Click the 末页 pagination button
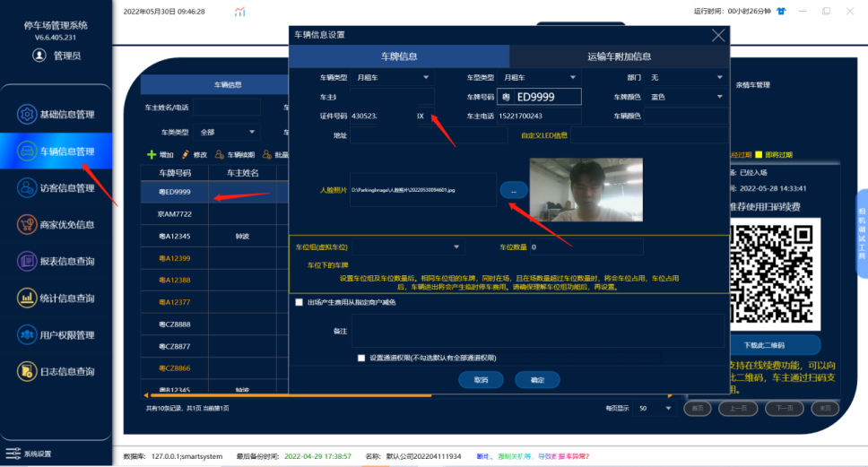 (x=825, y=409)
